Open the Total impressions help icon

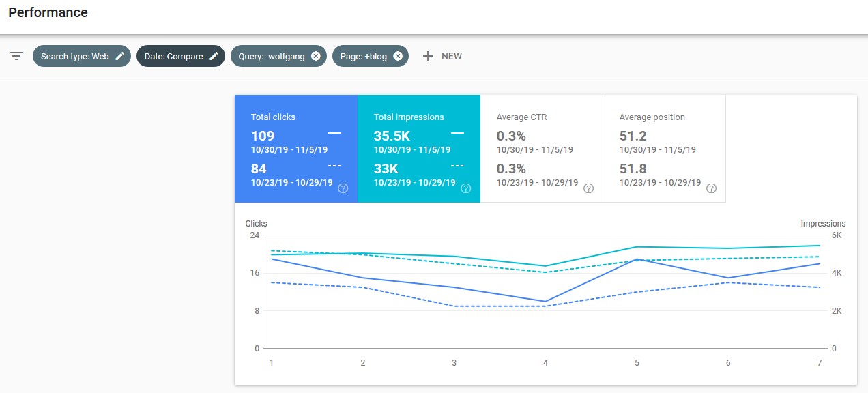[466, 188]
